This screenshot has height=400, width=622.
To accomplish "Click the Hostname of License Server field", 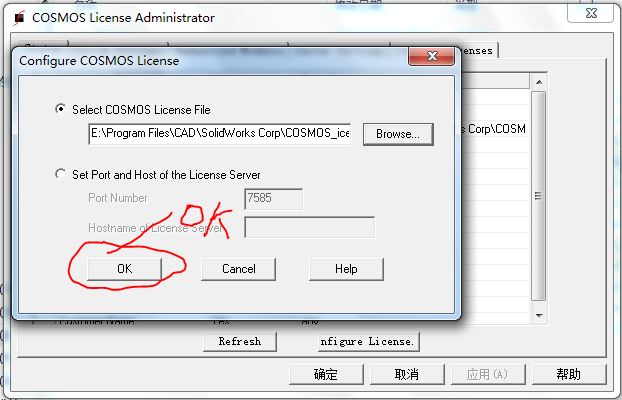I will (309, 227).
